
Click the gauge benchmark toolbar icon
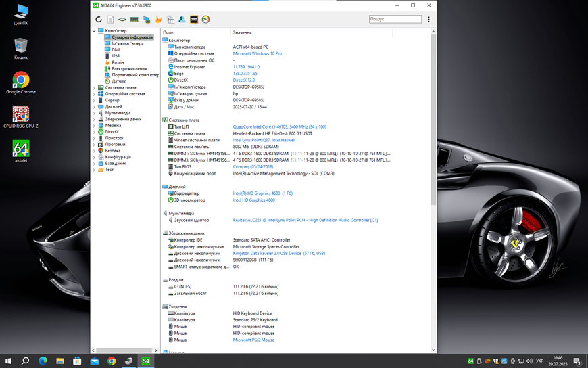point(206,19)
